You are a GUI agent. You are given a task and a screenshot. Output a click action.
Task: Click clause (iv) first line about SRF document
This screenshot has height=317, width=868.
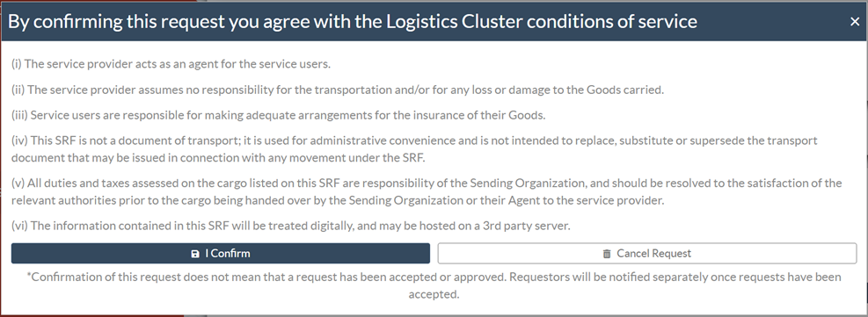[414, 140]
